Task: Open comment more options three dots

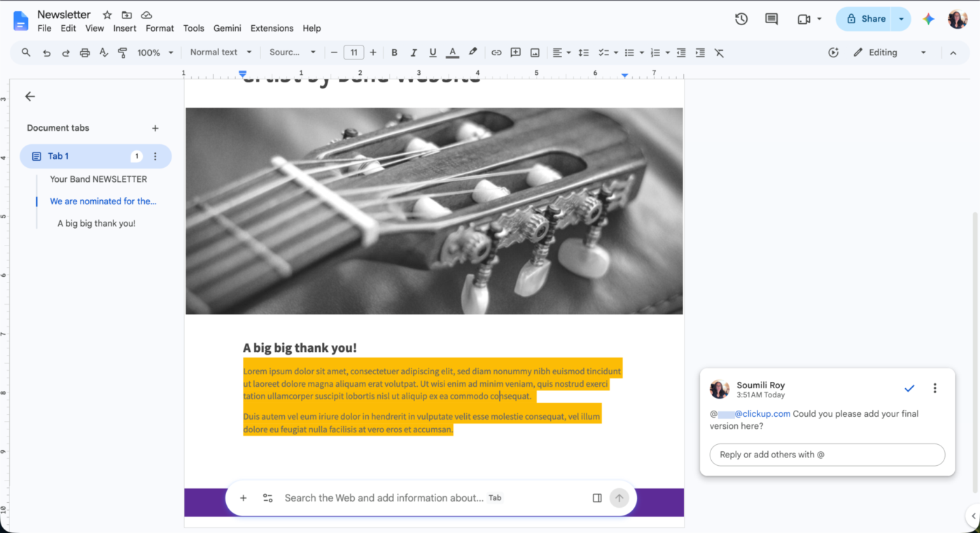Action: (x=934, y=388)
